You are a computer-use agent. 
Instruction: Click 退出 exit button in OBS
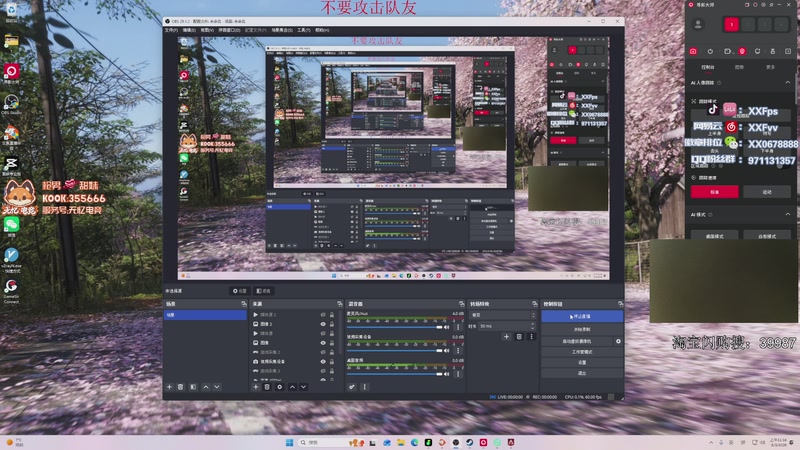click(x=582, y=373)
